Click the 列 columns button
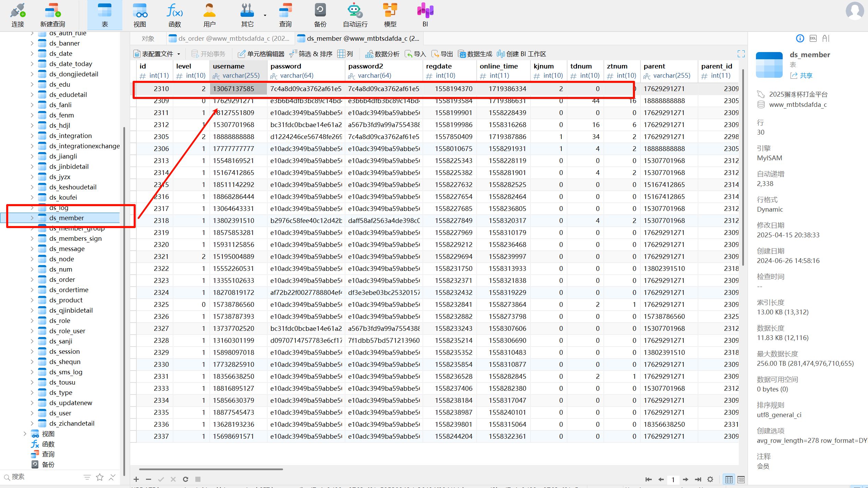This screenshot has width=868, height=488. click(345, 54)
